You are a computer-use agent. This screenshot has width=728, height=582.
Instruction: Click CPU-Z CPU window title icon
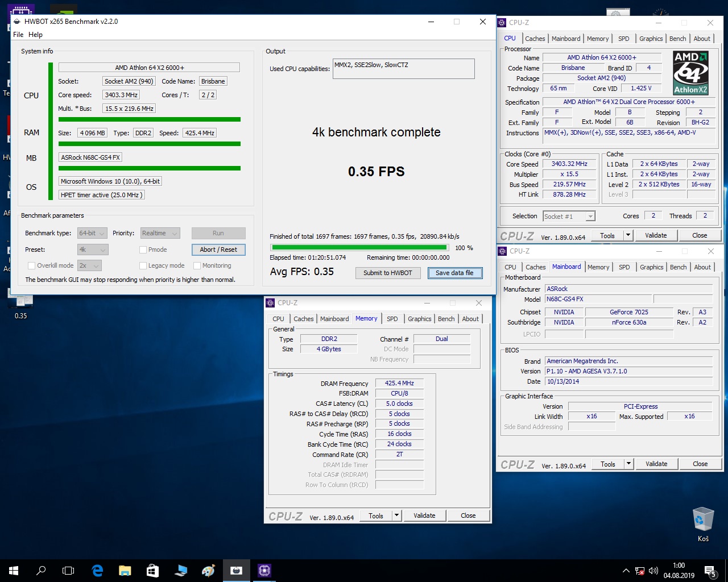pos(502,23)
